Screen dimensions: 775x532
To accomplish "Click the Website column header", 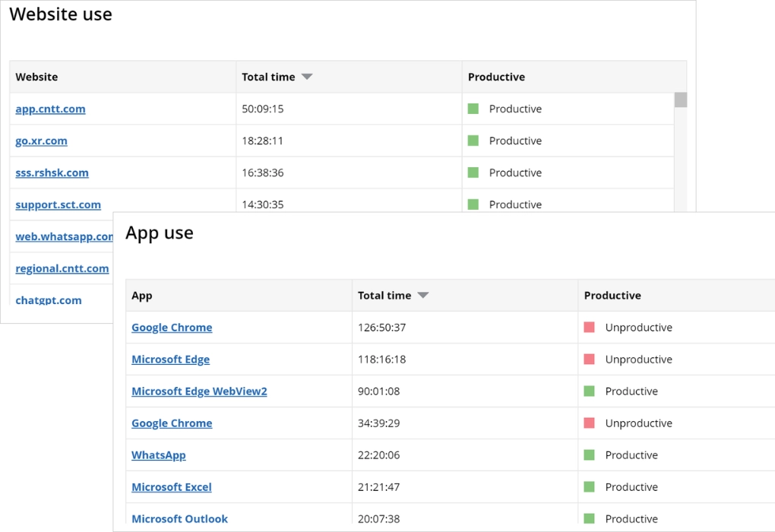I will click(x=36, y=77).
